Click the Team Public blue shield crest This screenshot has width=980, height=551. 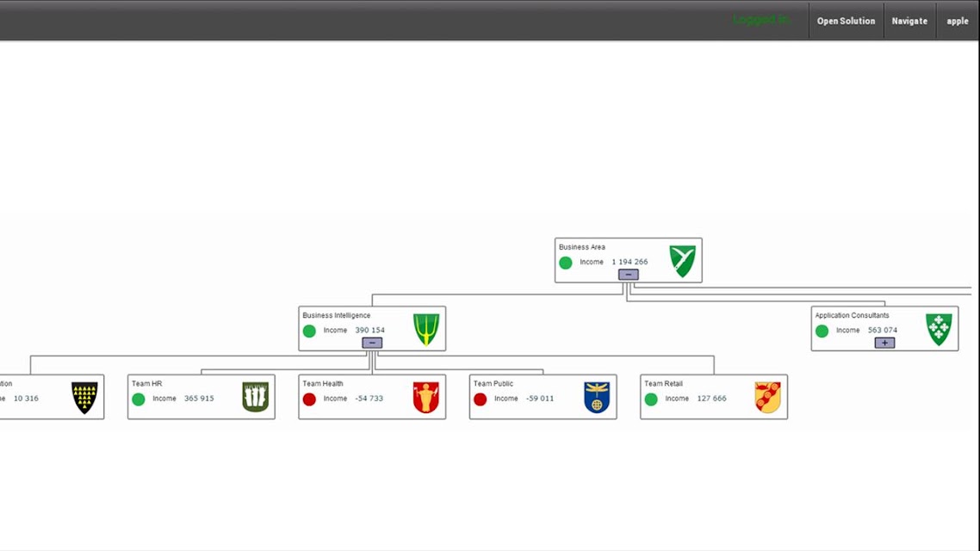(597, 397)
